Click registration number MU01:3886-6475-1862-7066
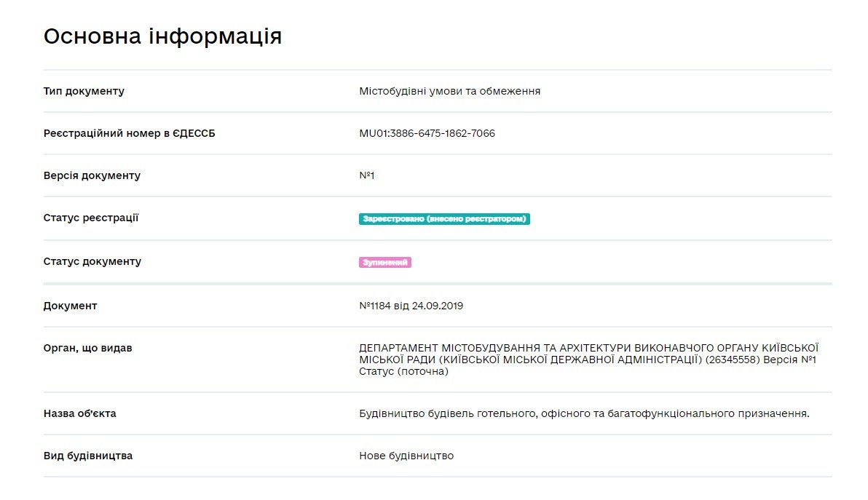Image resolution: width=868 pixels, height=500 pixels. coord(427,133)
